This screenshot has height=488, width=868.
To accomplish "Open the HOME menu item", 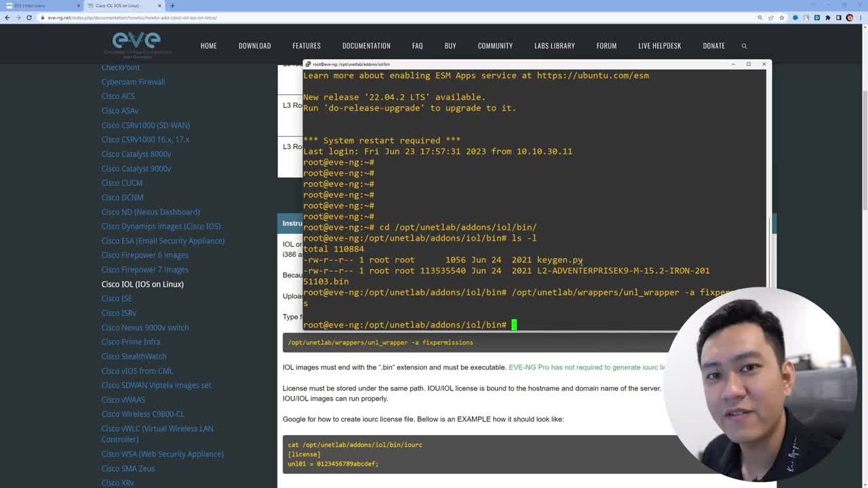I will tap(208, 45).
